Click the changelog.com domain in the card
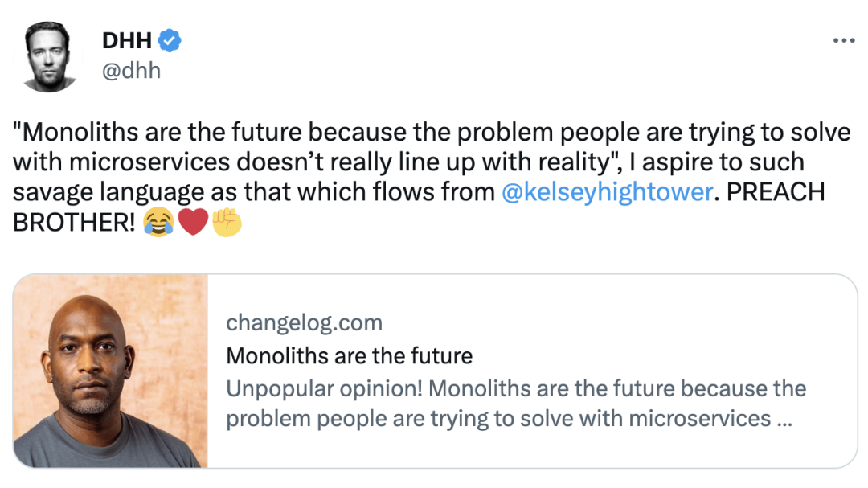Image resolution: width=868 pixels, height=488 pixels. pos(304,323)
